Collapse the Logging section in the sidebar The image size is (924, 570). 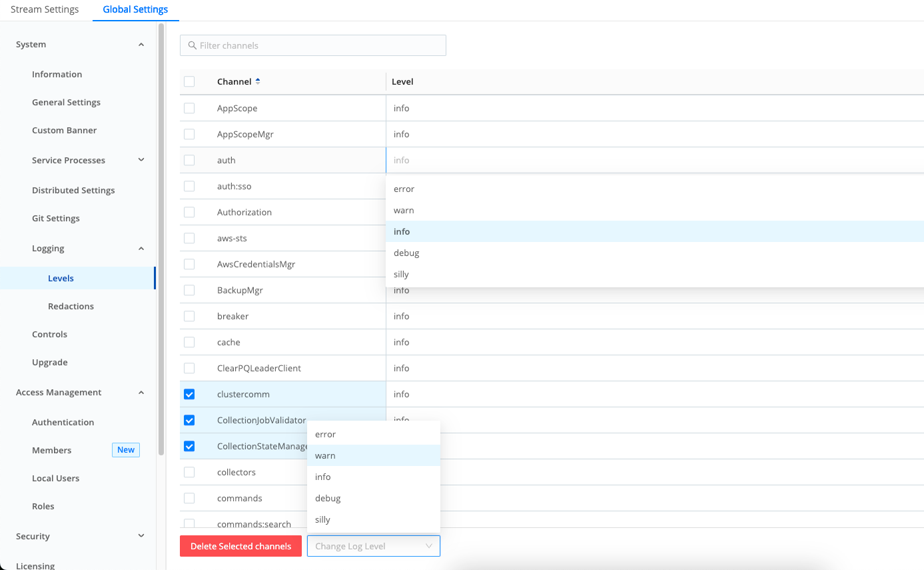(141, 248)
